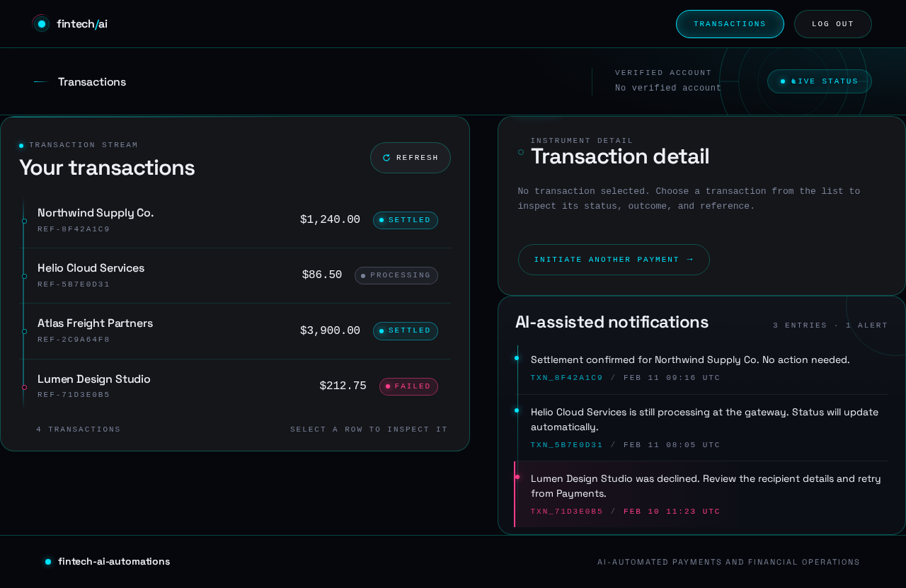Screen dimensions: 906x588
Task: Click the $212.75 amount
Action: click(343, 386)
